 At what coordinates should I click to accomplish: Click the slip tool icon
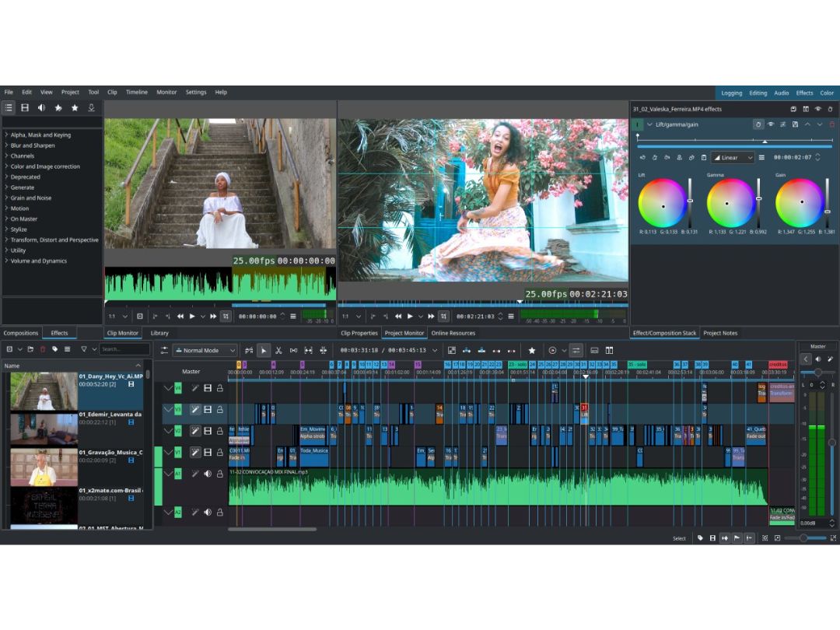click(309, 350)
